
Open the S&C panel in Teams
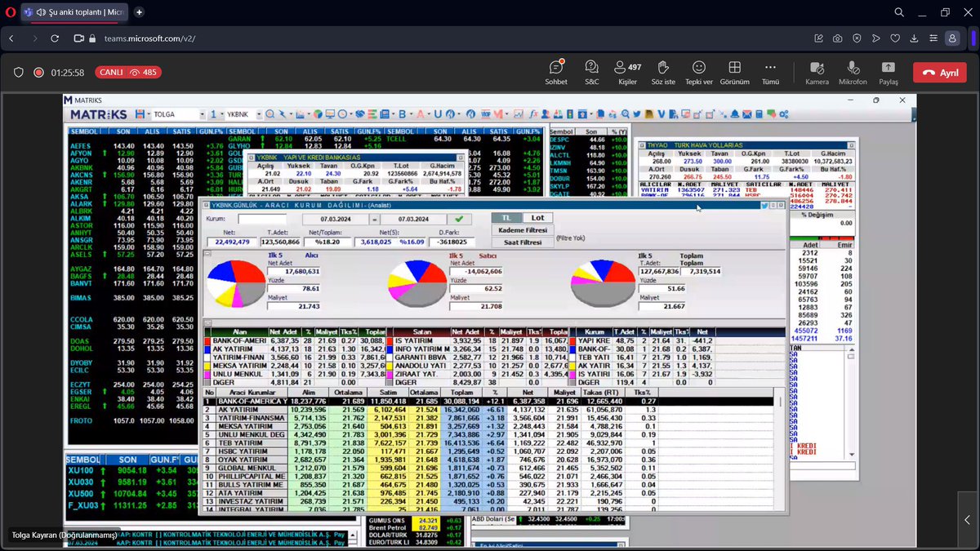tap(592, 72)
